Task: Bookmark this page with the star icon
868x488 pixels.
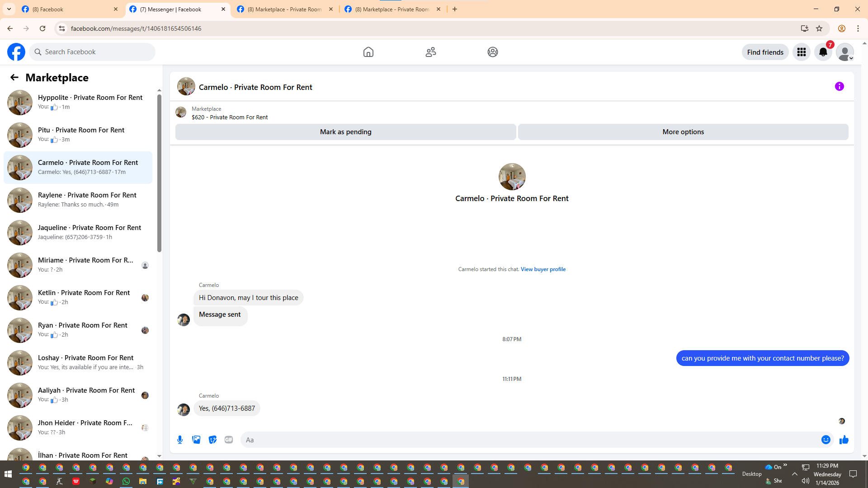Action: [x=819, y=28]
